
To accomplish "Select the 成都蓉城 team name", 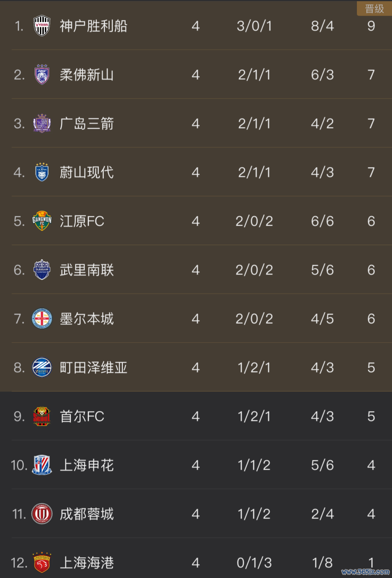I will [87, 514].
